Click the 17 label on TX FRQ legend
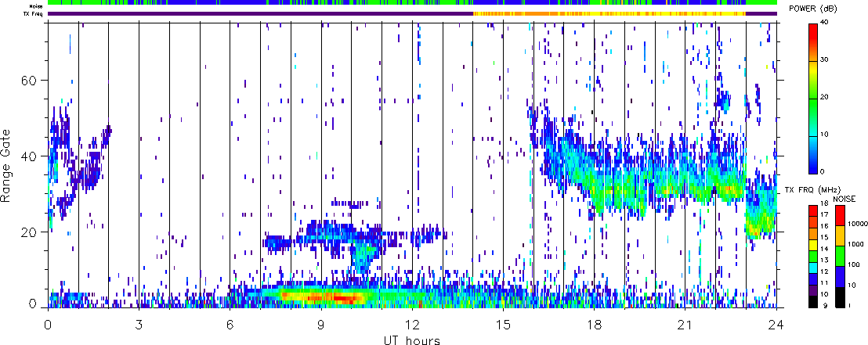This screenshot has height=345, width=868. tap(824, 214)
